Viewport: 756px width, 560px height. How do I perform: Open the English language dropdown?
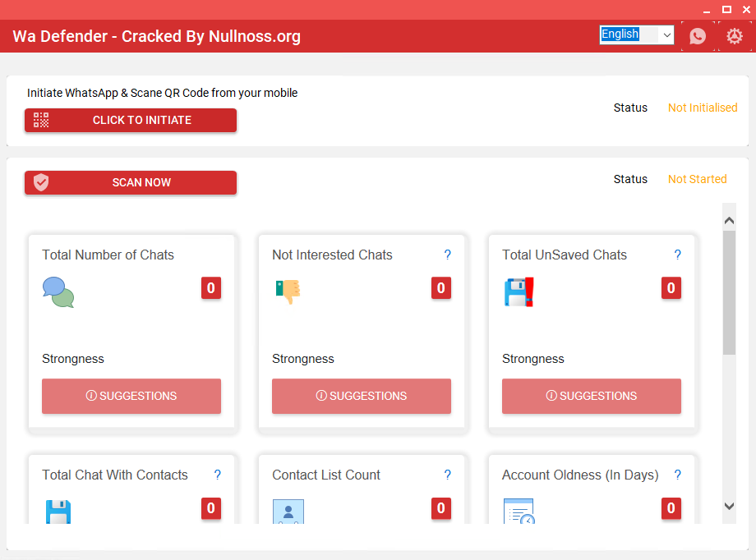pyautogui.click(x=636, y=34)
